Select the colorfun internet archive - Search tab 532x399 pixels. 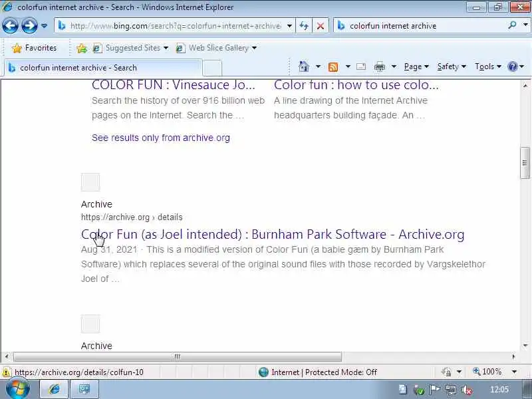click(103, 68)
